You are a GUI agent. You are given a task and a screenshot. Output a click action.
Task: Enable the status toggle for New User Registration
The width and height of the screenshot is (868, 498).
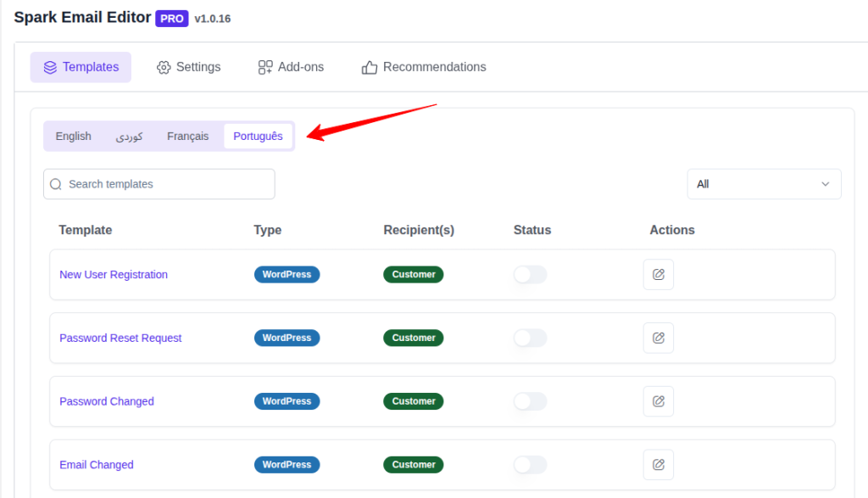(530, 274)
